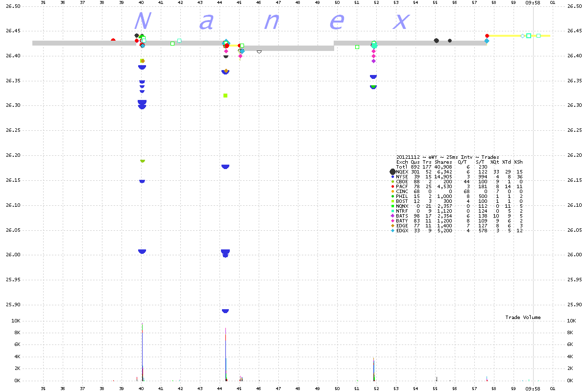Click right axis volume label '8K'
588x392 pixels.
pos(570,333)
